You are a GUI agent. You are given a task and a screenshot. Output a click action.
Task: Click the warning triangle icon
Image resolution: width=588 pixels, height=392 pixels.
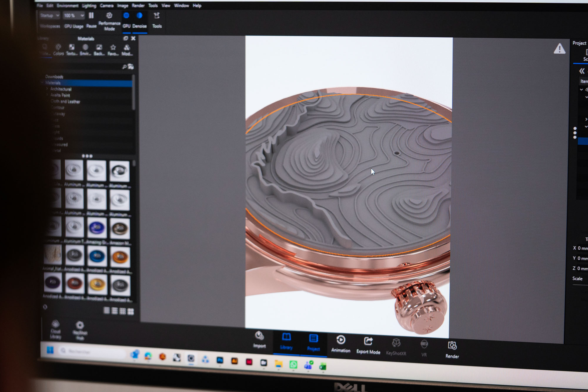click(x=559, y=49)
